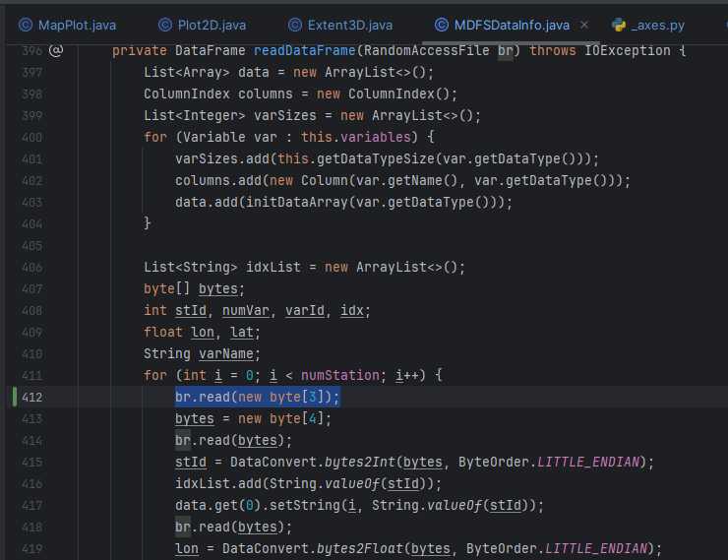Image resolution: width=728 pixels, height=560 pixels.
Task: Click the green change marker beside line 412
Action: tap(15, 397)
